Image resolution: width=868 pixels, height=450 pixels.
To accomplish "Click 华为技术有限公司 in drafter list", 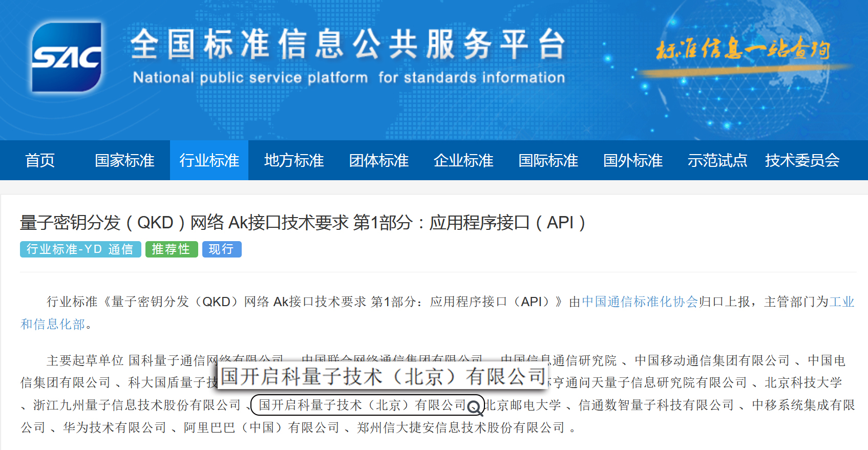I will tap(115, 427).
